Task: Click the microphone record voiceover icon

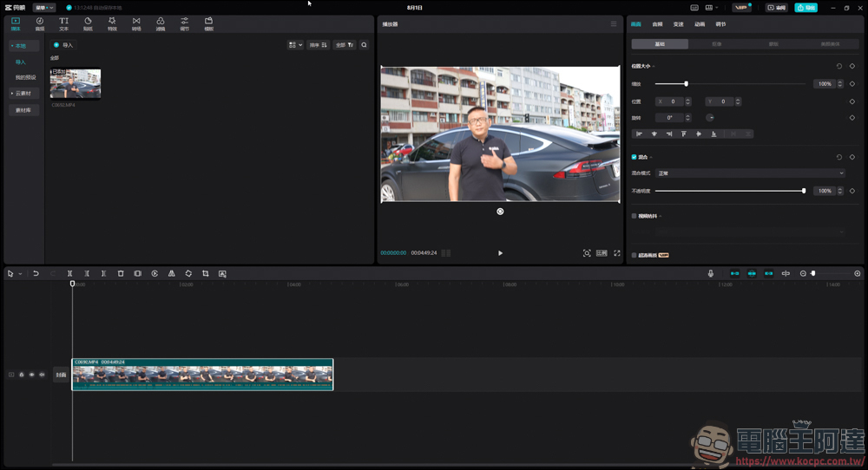Action: (x=710, y=273)
